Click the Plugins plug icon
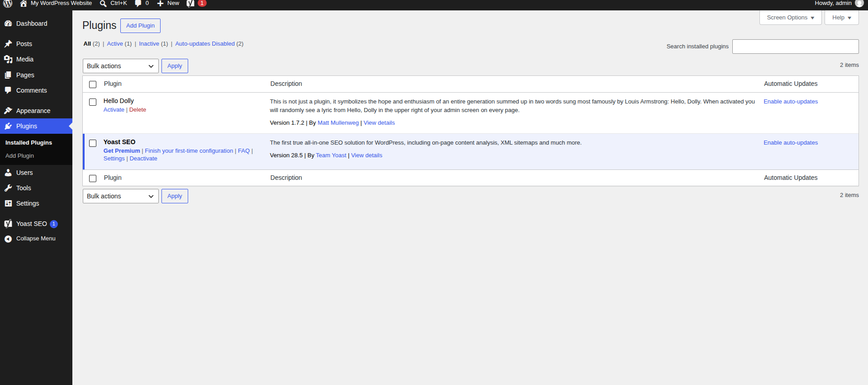Image resolution: width=868 pixels, height=385 pixels. click(x=8, y=126)
